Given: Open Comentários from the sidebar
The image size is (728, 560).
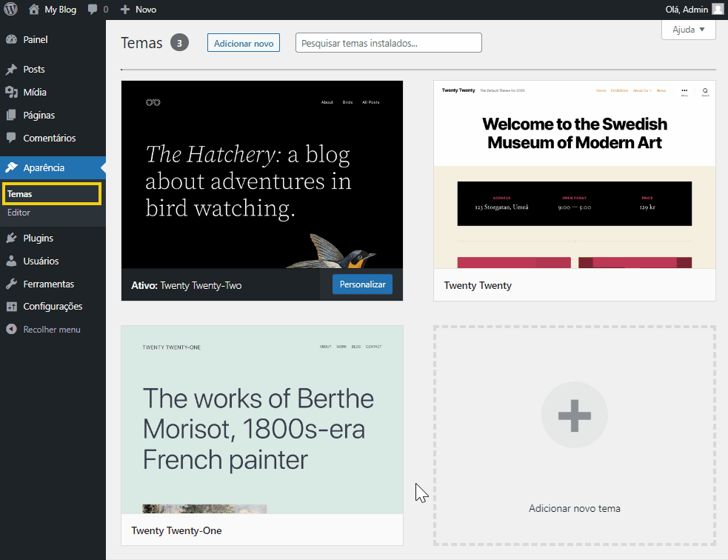Looking at the screenshot, I should [x=53, y=138].
